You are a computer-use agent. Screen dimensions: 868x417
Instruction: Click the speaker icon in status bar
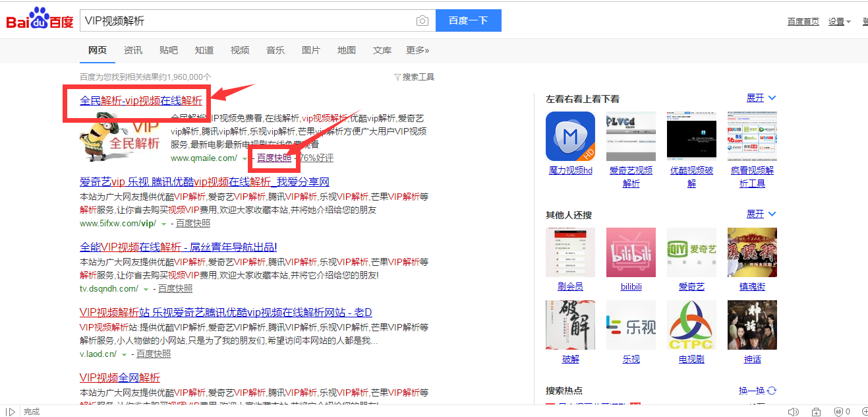(792, 412)
